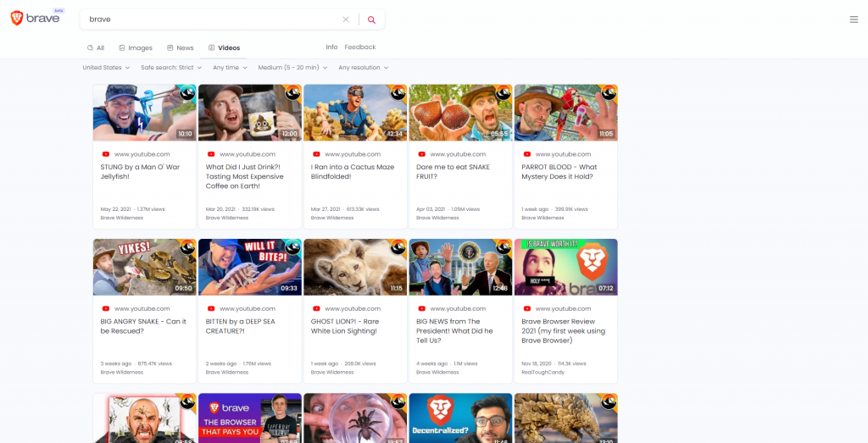Click YouTube icon on SNAKE FRUIT card
The image size is (868, 443).
point(421,154)
